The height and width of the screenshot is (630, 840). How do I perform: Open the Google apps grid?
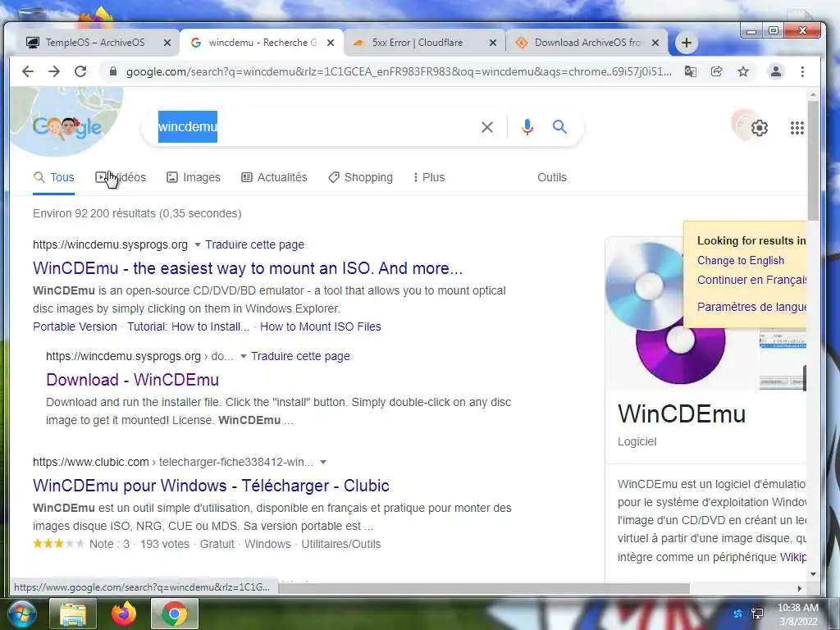[x=797, y=127]
